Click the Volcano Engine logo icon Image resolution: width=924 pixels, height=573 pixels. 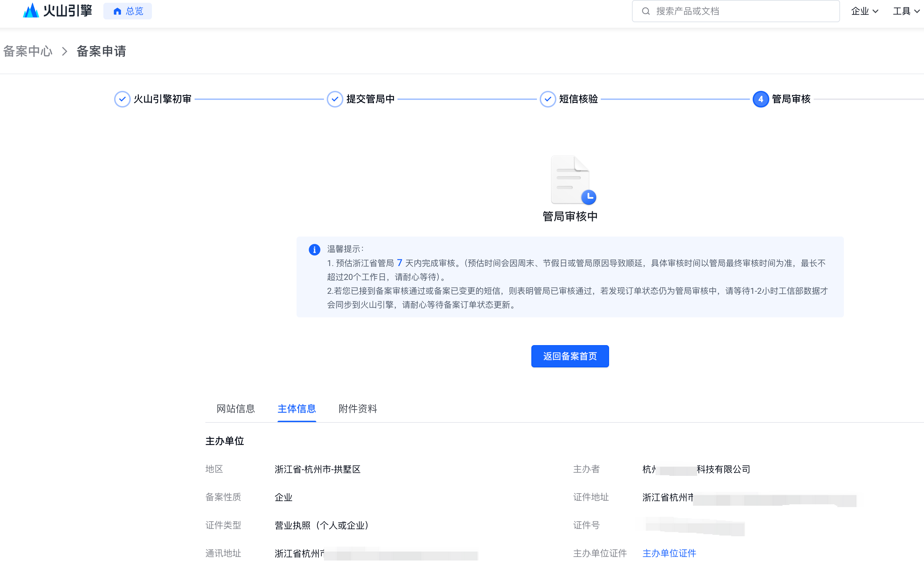(31, 11)
